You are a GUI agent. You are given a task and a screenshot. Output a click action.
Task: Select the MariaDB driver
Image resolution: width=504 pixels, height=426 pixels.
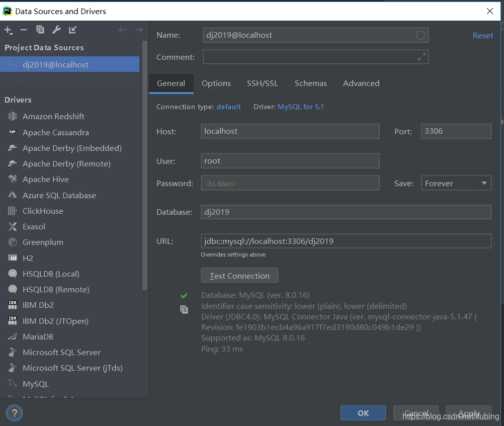[x=70, y=337]
